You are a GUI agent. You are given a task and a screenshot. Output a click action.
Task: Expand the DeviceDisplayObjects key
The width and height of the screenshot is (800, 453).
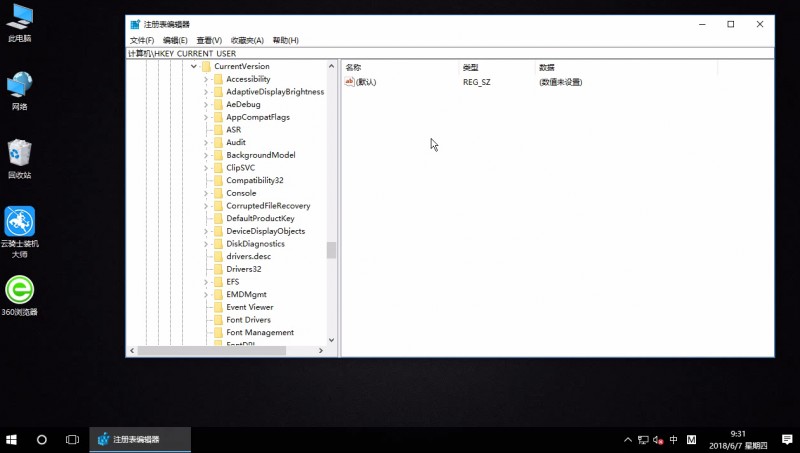tap(206, 231)
